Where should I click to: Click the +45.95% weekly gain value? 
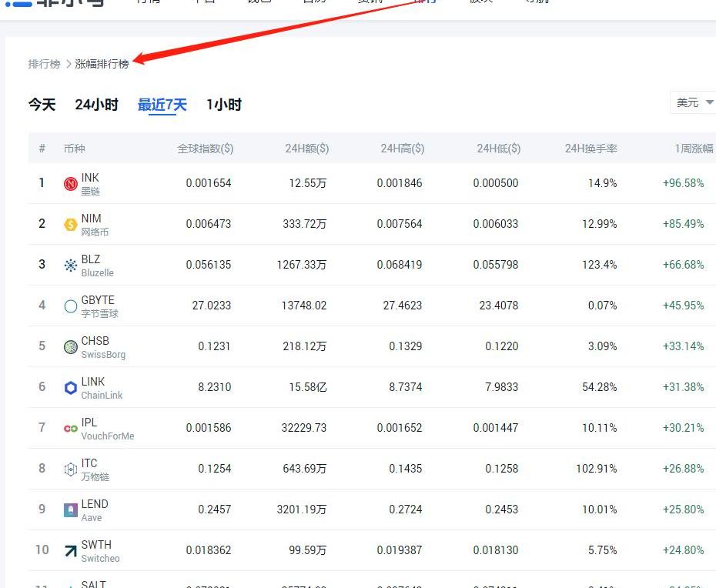[683, 306]
